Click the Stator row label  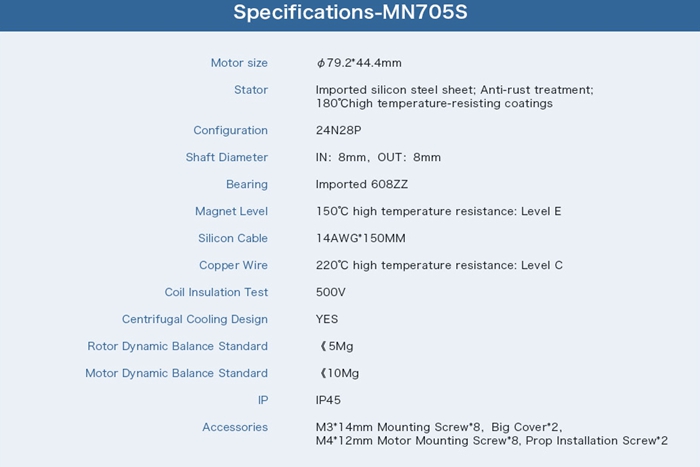pos(250,90)
